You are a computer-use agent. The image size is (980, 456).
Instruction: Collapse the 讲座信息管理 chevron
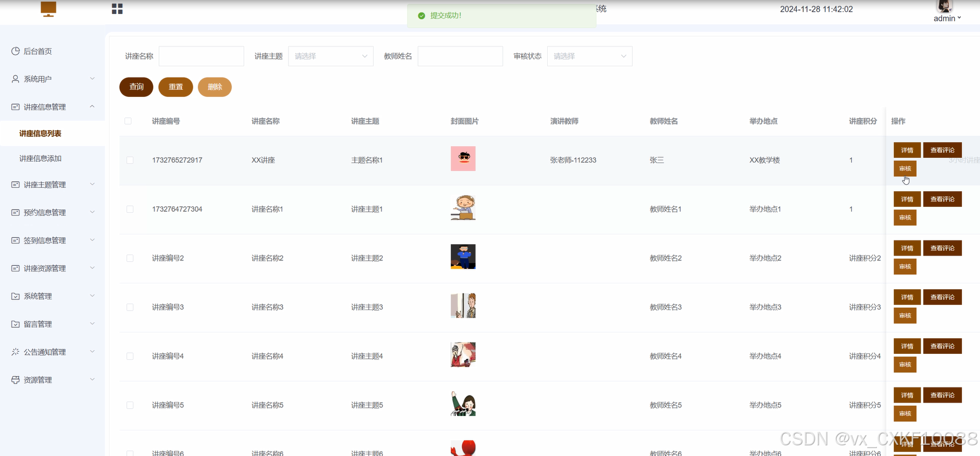coord(92,106)
